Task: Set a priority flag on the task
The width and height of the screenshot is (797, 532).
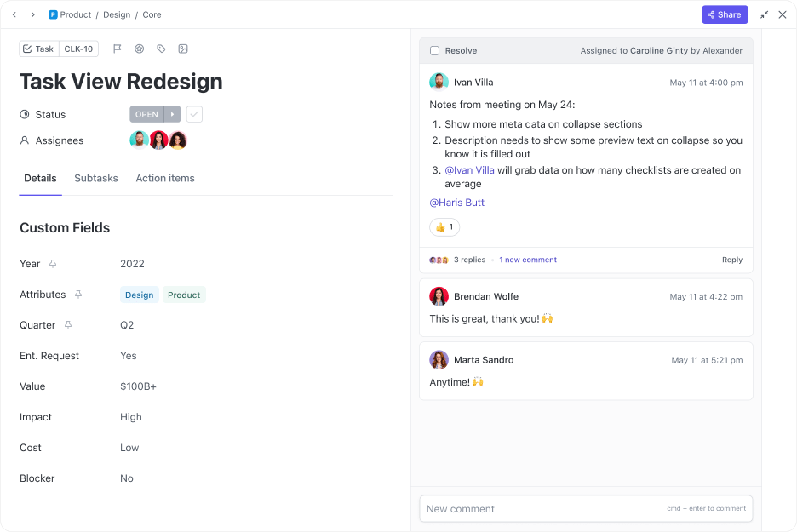Action: [x=118, y=49]
